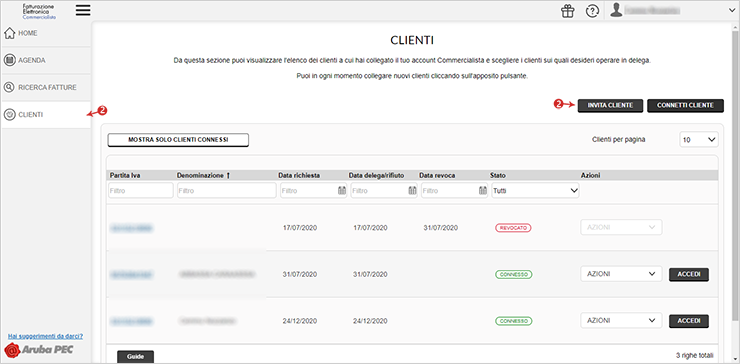
Task: Click the user avatar icon
Action: [x=616, y=10]
